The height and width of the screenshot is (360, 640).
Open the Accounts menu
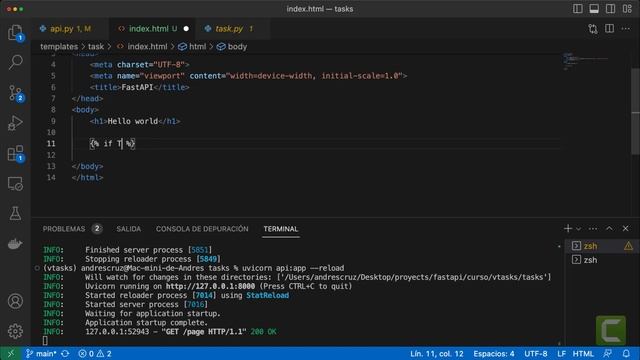[x=16, y=301]
